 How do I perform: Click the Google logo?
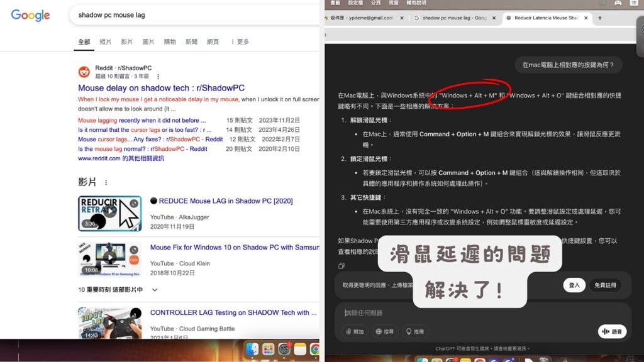coord(30,15)
